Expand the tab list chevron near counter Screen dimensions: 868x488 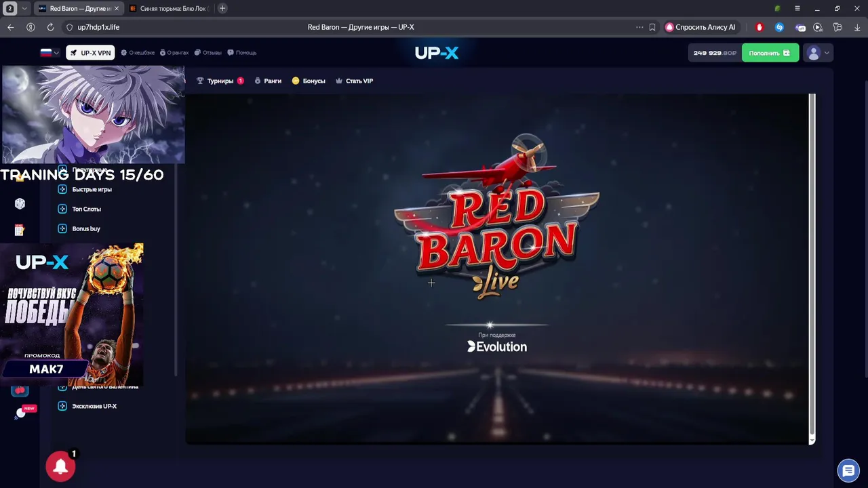[x=24, y=8]
